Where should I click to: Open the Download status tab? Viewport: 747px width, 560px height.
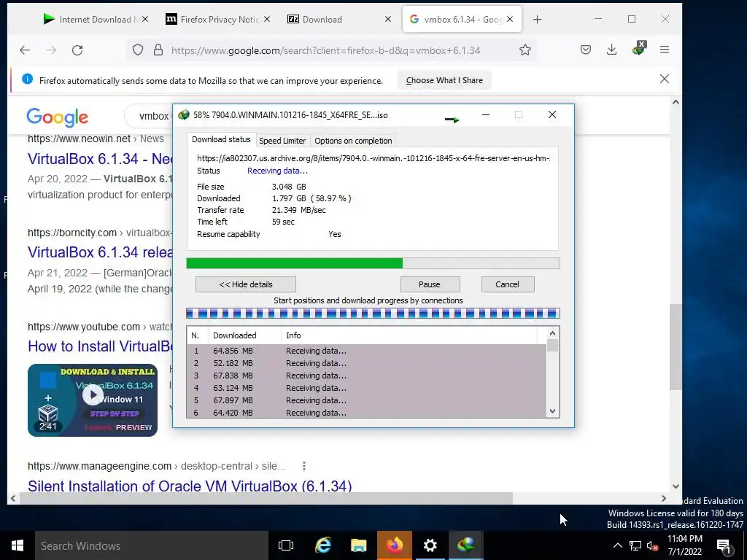(221, 139)
